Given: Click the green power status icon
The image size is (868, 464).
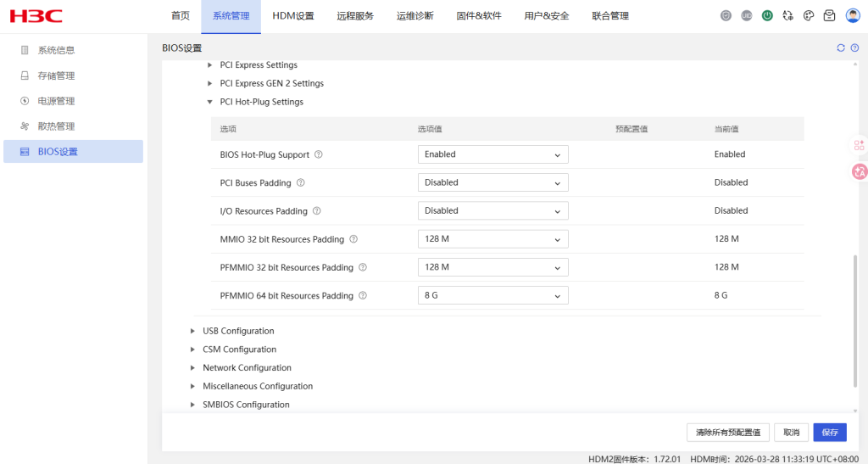Looking at the screenshot, I should click(767, 15).
